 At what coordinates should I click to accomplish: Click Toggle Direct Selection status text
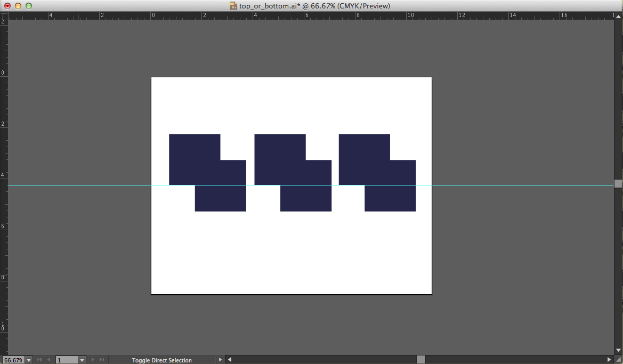coord(161,360)
